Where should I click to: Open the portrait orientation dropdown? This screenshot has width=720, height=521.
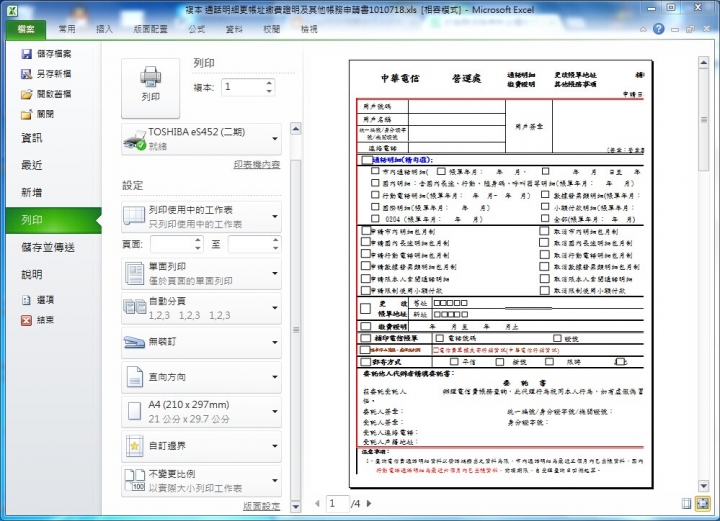[201, 377]
